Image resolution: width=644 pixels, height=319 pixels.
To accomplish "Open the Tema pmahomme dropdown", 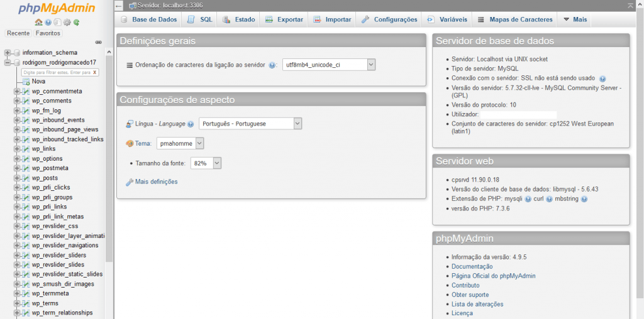I will (x=180, y=143).
